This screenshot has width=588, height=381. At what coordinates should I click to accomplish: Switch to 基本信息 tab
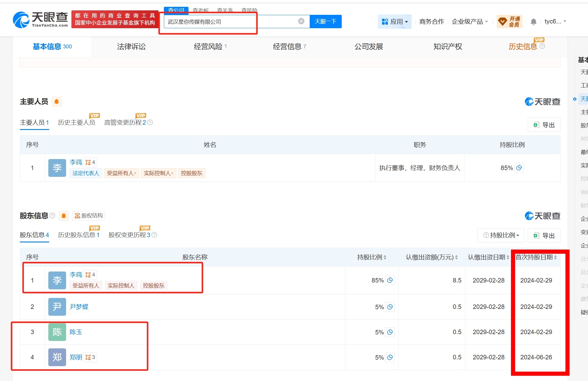pyautogui.click(x=52, y=47)
